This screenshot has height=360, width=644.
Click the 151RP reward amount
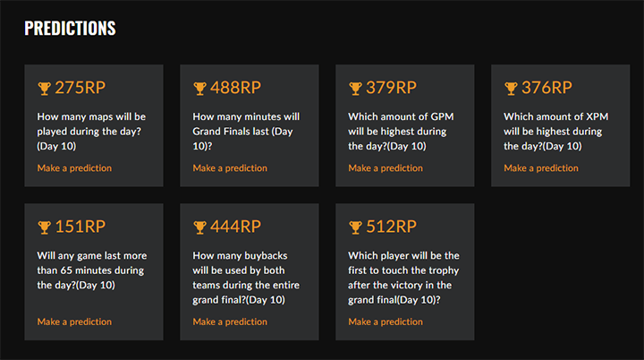pos(80,227)
